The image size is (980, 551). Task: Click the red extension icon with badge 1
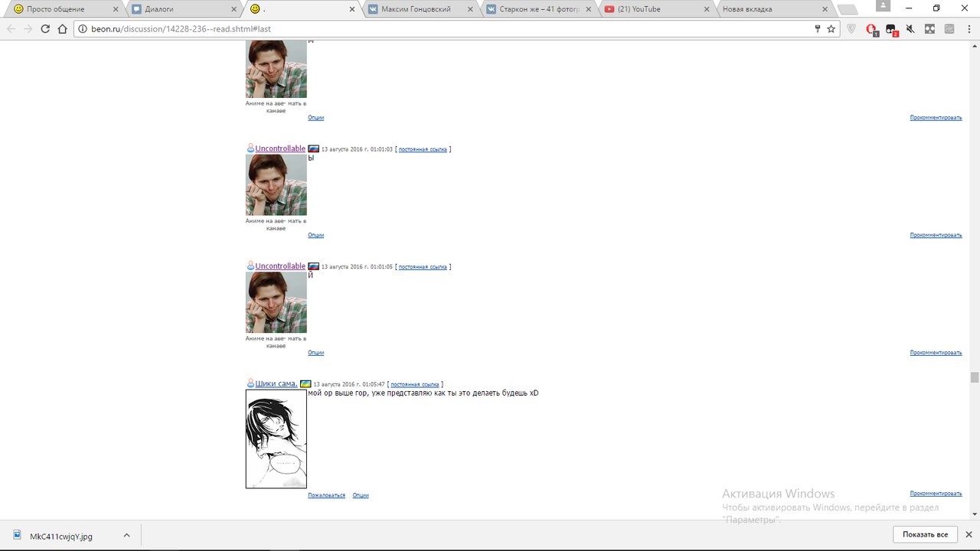coord(871,29)
